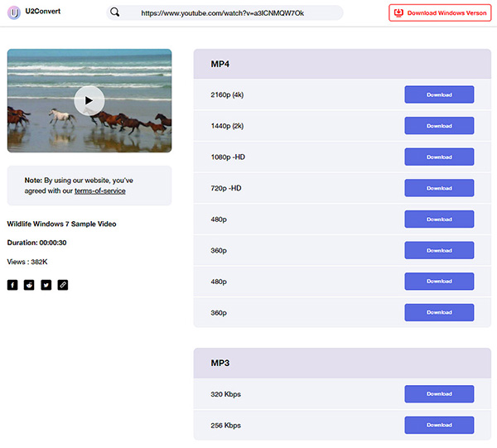This screenshot has height=448, width=497.
Task: Play the wildlife video preview
Action: coord(89,100)
